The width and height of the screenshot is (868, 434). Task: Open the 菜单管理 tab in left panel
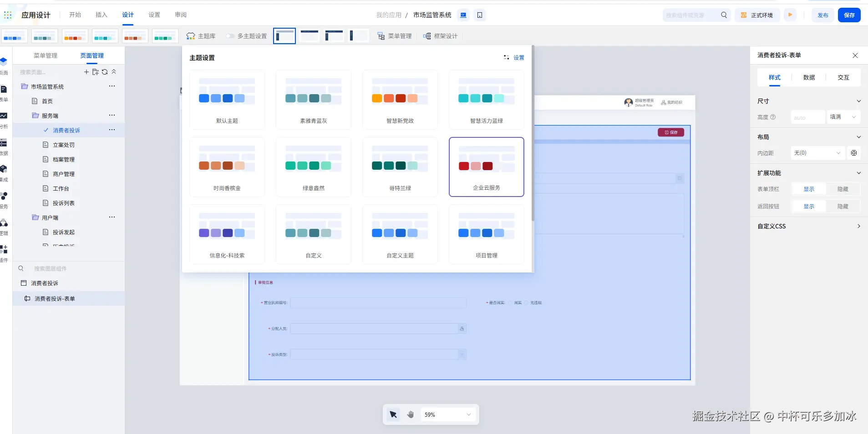point(46,56)
